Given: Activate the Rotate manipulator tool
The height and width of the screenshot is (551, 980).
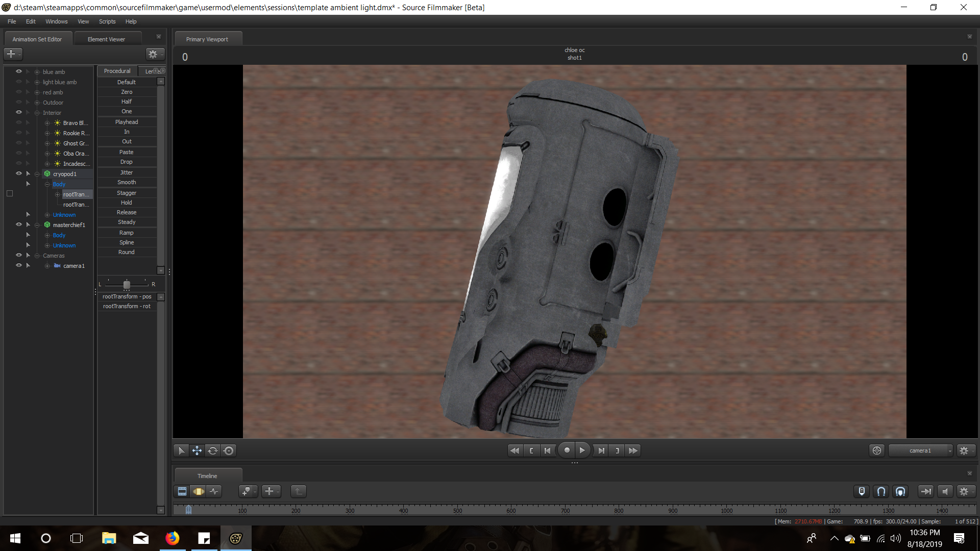Looking at the screenshot, I should pyautogui.click(x=213, y=450).
